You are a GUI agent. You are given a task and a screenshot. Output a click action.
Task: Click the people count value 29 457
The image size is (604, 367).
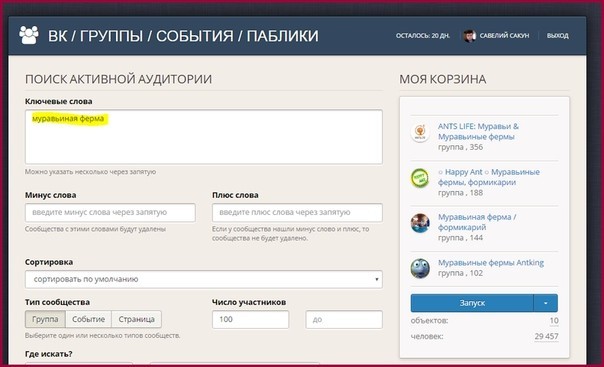tap(546, 336)
